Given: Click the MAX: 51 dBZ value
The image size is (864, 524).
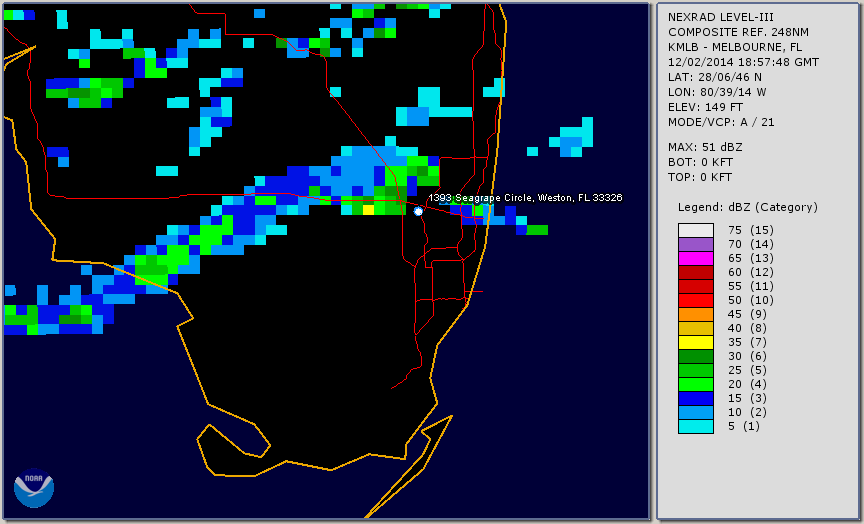Looking at the screenshot, I should pyautogui.click(x=705, y=147).
